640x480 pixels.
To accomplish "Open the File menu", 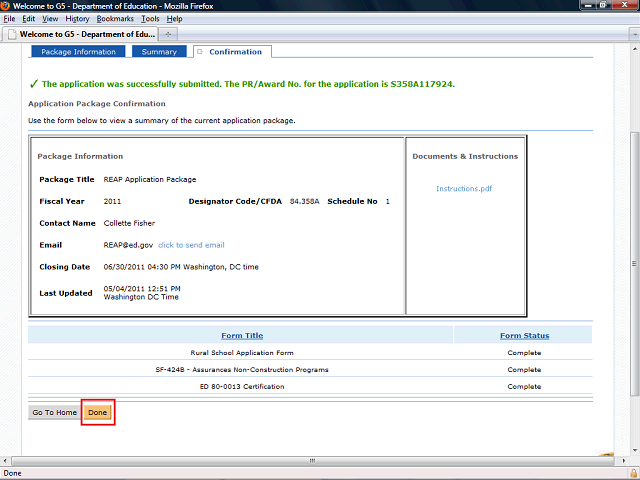I will click(x=9, y=19).
